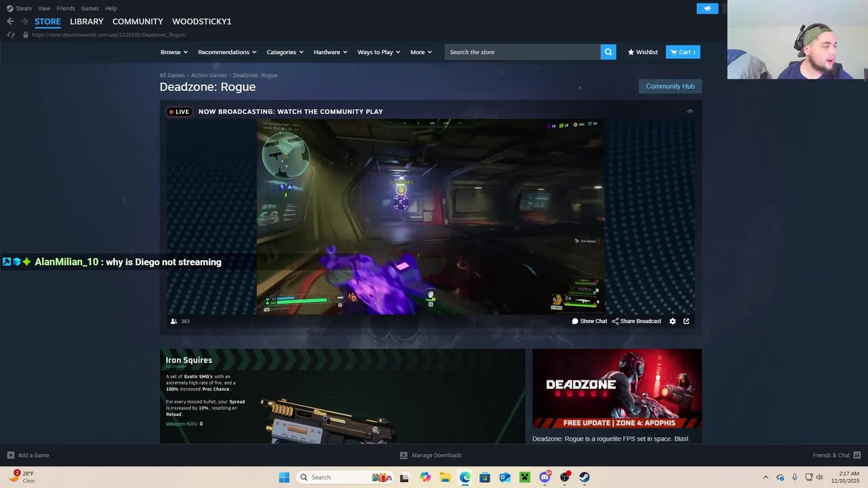Click the Deadzone Rogue header banner image
The height and width of the screenshot is (488, 868).
point(617,388)
